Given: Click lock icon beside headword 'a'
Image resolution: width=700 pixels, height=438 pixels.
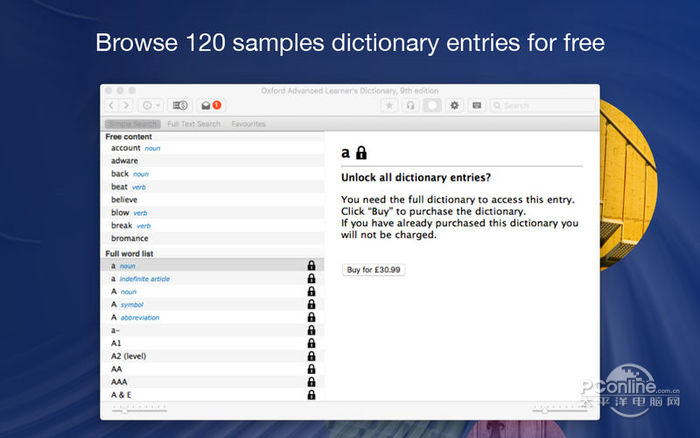Looking at the screenshot, I should (x=361, y=153).
